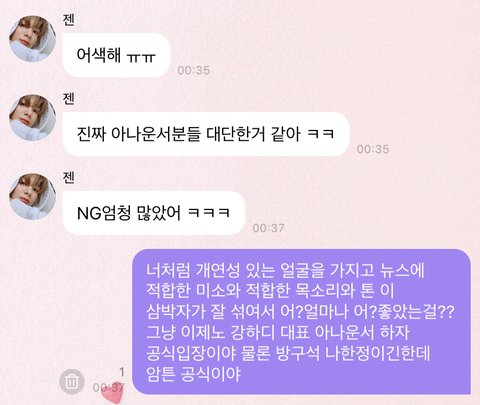Select the 어색해 ㅠㅠ message bubble

tap(116, 55)
